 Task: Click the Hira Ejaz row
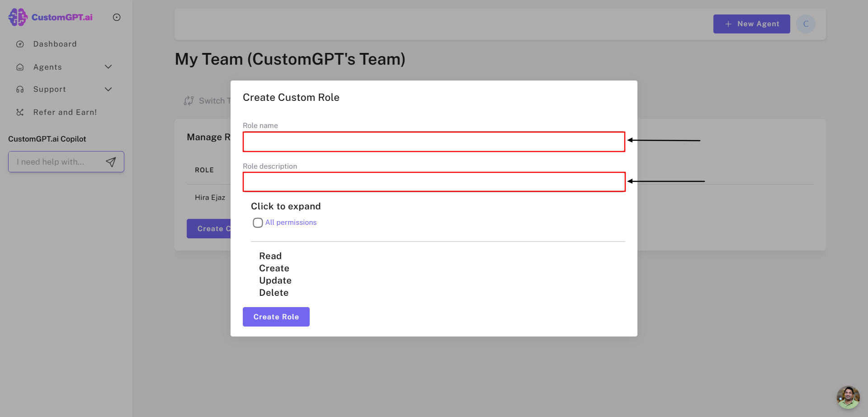click(210, 197)
